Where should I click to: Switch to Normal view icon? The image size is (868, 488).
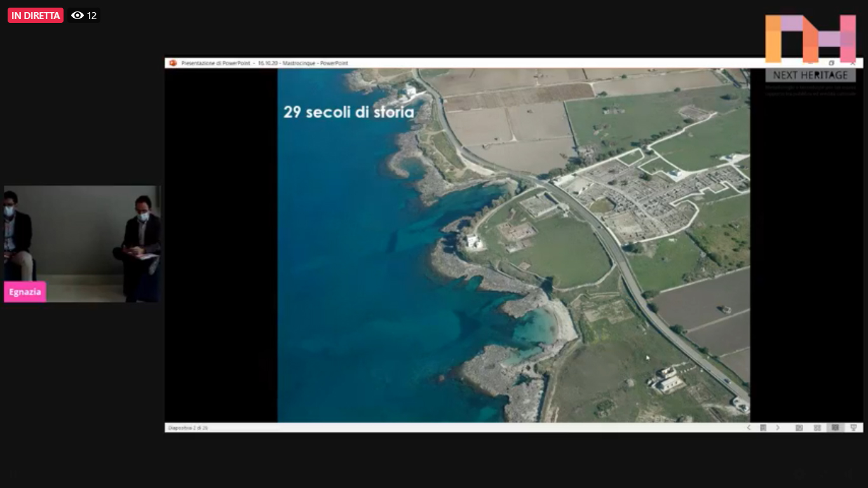799,428
